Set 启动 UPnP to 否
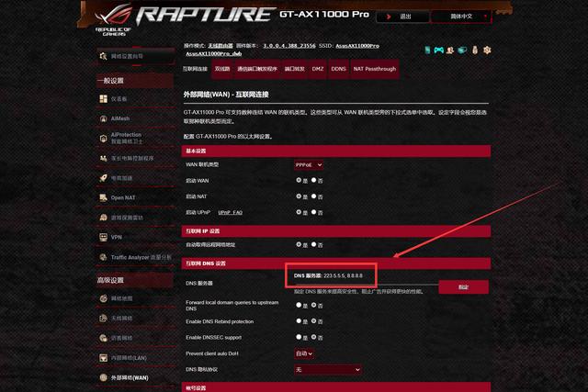This screenshot has height=392, width=588. click(x=314, y=212)
